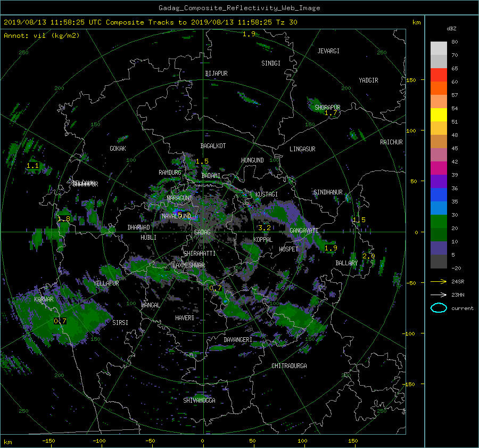
Task: Click the BADAMI city label
Action: (211, 176)
